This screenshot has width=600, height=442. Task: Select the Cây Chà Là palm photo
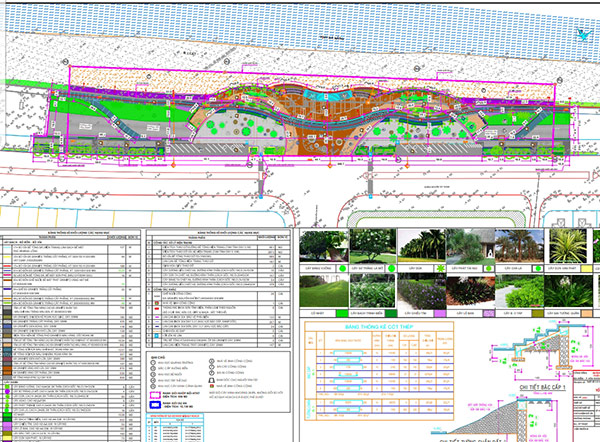point(518,246)
